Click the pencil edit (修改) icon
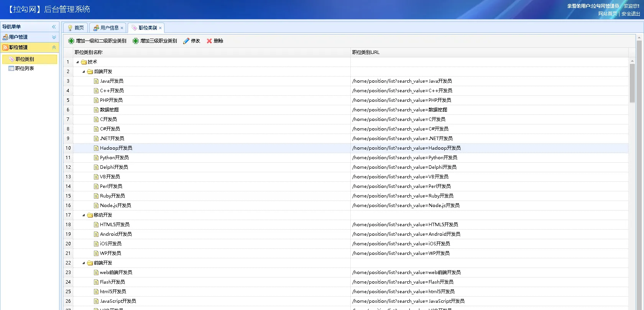Image resolution: width=644 pixels, height=310 pixels. tap(186, 41)
